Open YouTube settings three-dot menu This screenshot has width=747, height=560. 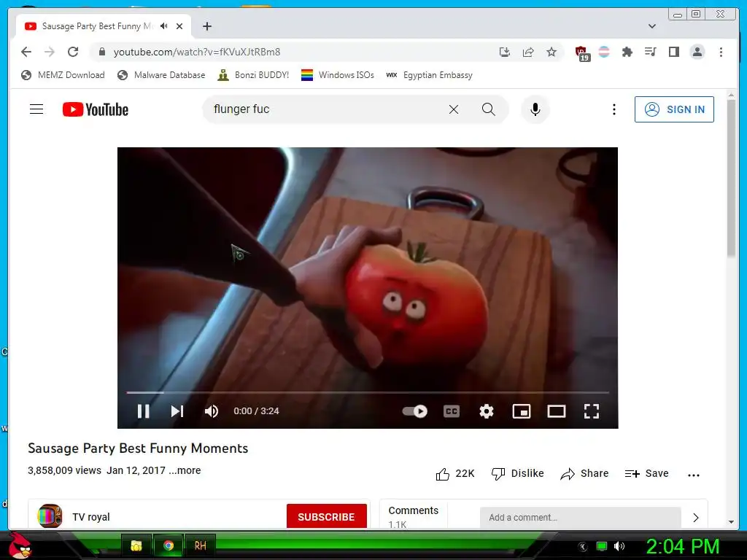tap(614, 109)
